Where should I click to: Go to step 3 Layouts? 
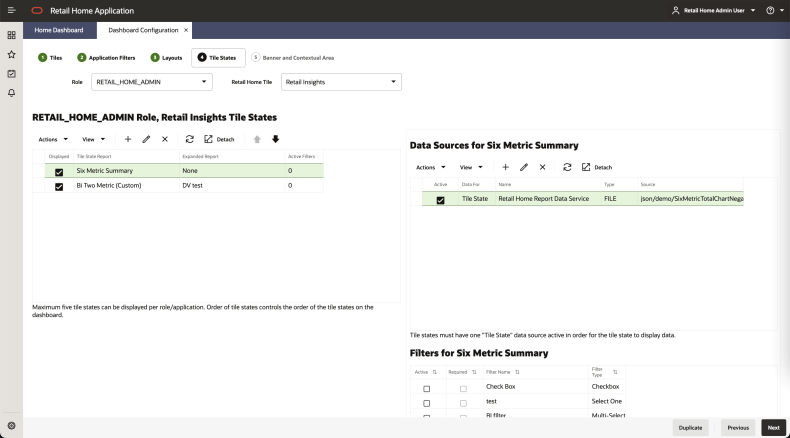(166, 57)
